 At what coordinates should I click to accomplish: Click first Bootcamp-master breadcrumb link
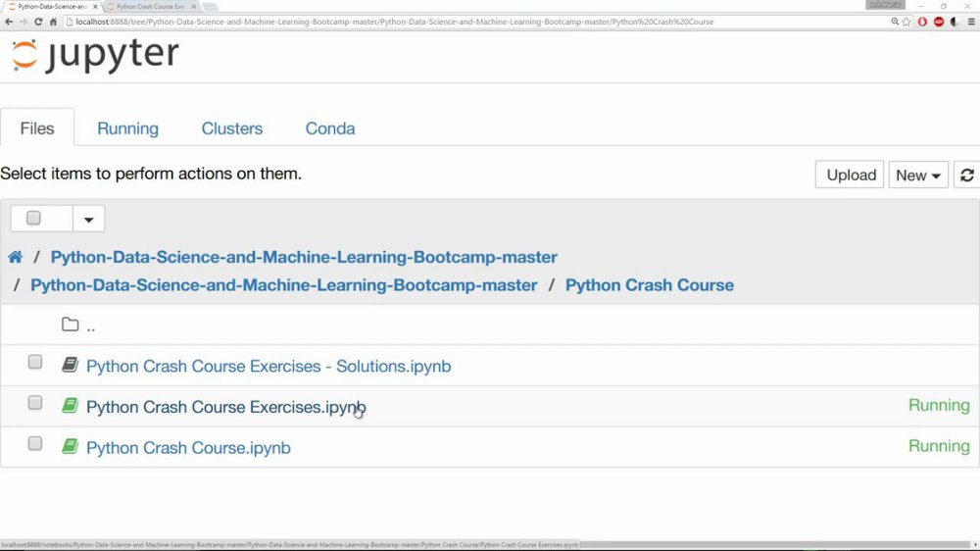(x=304, y=257)
